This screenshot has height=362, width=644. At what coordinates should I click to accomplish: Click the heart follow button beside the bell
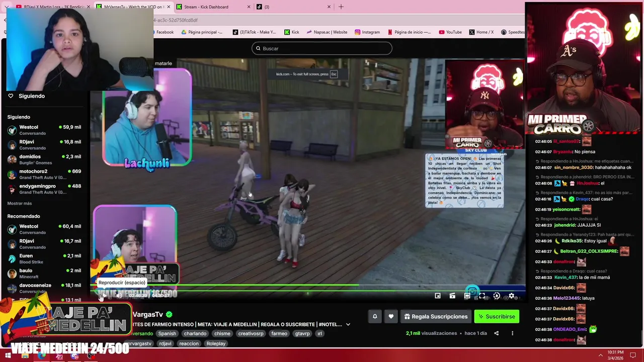[391, 316]
